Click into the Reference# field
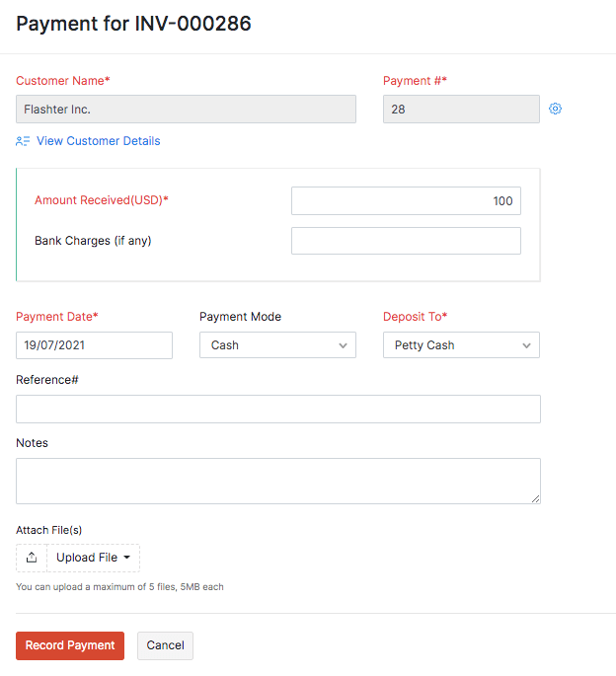The height and width of the screenshot is (676, 616). [x=278, y=410]
